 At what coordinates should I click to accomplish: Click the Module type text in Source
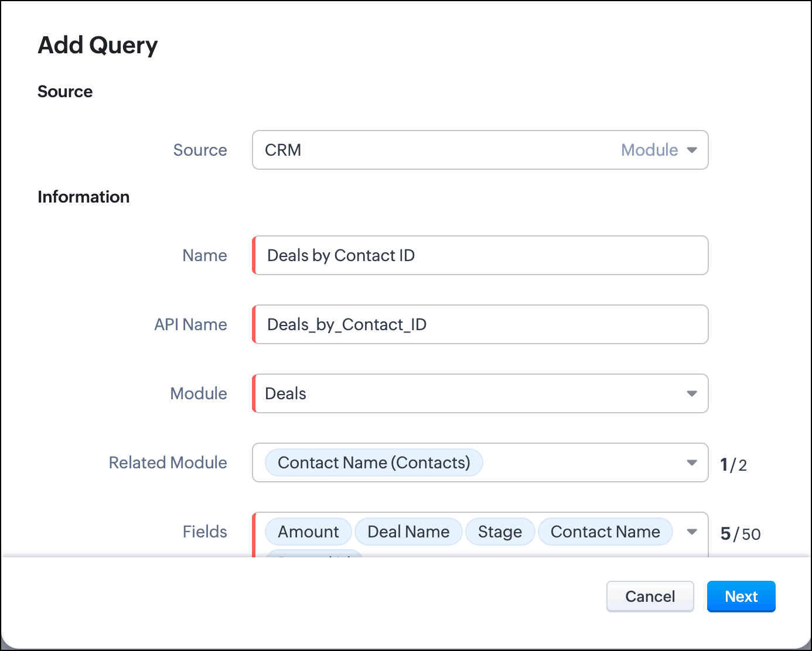pyautogui.click(x=649, y=150)
